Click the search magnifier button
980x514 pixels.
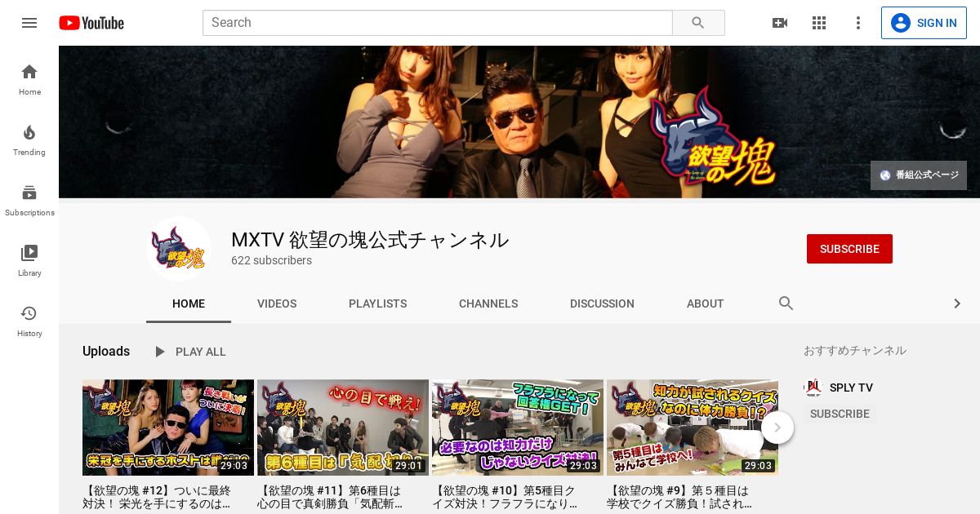[698, 23]
